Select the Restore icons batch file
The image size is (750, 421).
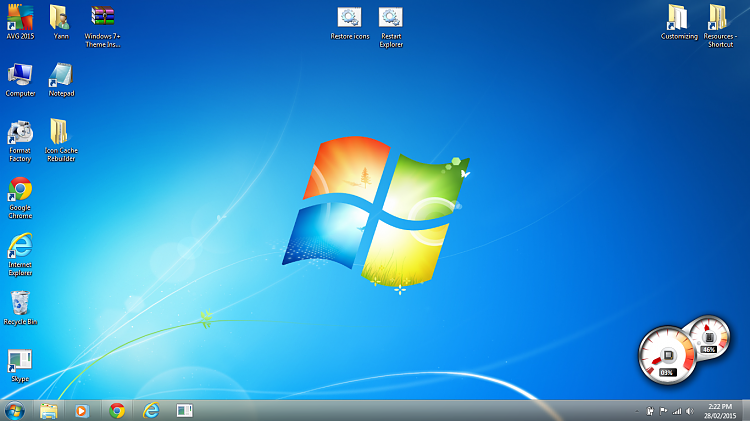pyautogui.click(x=350, y=23)
